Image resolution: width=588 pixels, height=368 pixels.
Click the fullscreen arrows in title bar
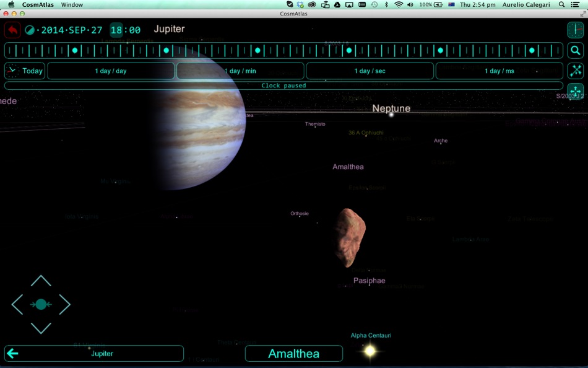[583, 14]
